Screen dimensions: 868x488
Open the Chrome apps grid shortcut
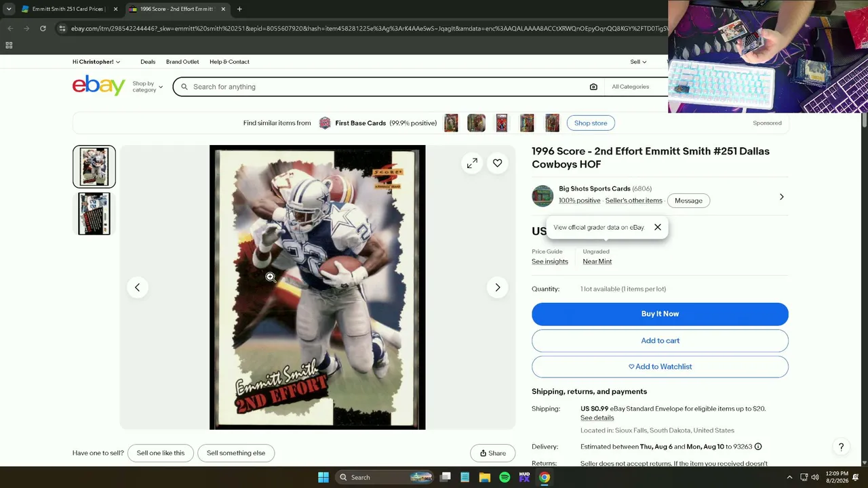click(x=9, y=45)
